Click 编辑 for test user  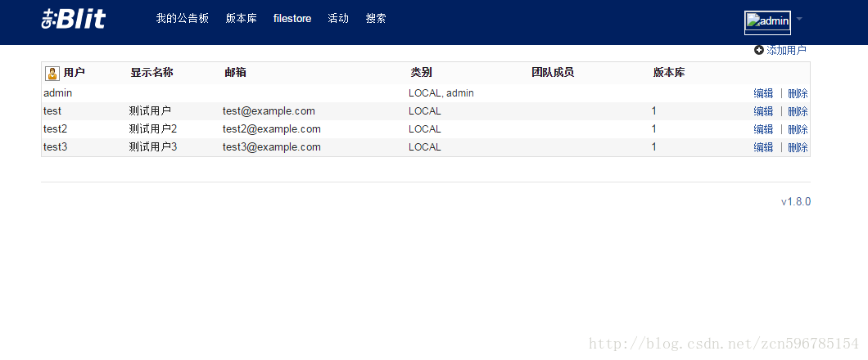(763, 111)
